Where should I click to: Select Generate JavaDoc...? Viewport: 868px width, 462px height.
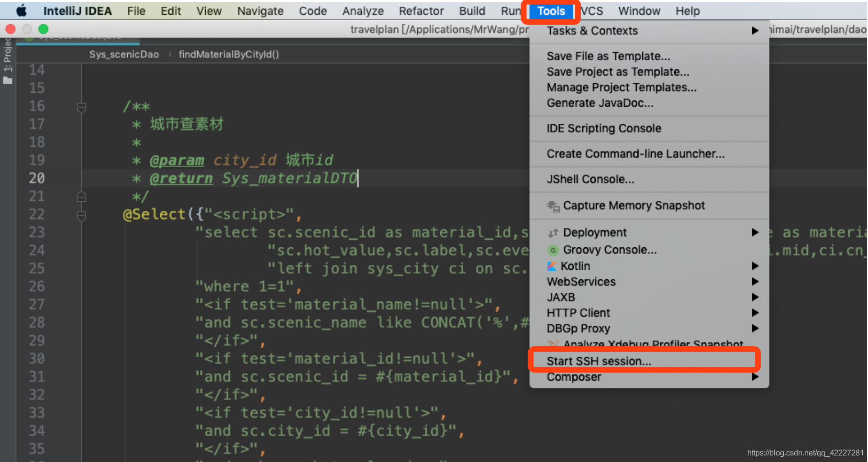point(649,103)
